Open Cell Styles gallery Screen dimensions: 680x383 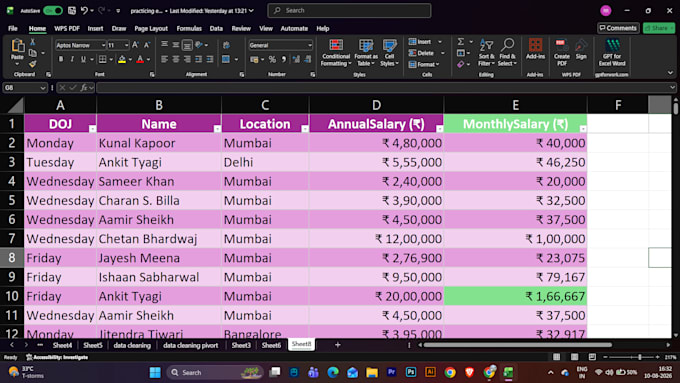(x=389, y=53)
